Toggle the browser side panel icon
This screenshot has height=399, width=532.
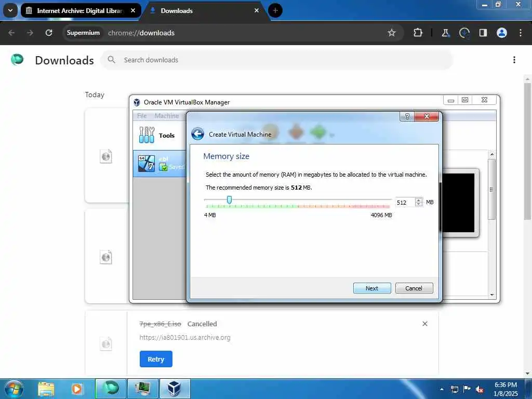click(483, 33)
